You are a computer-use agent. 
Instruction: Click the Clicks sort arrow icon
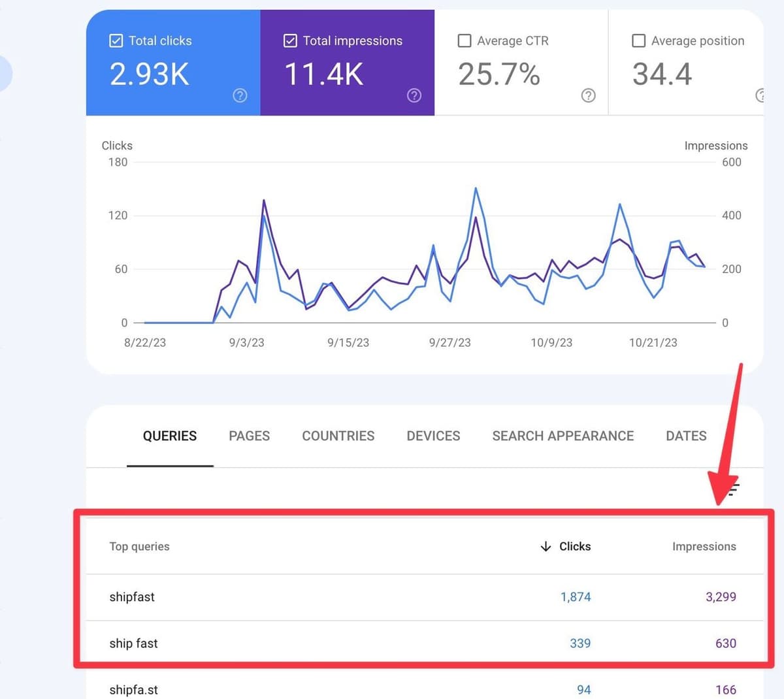(546, 546)
